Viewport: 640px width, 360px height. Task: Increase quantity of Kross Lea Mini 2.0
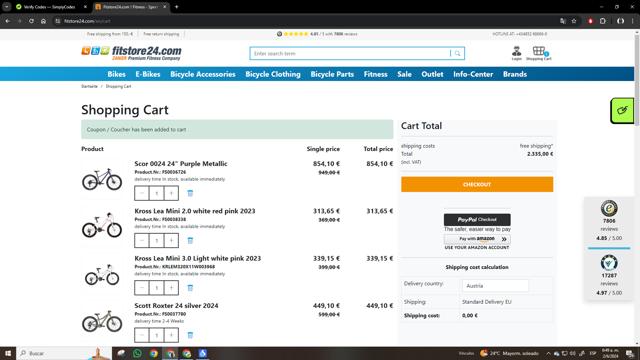coord(171,240)
